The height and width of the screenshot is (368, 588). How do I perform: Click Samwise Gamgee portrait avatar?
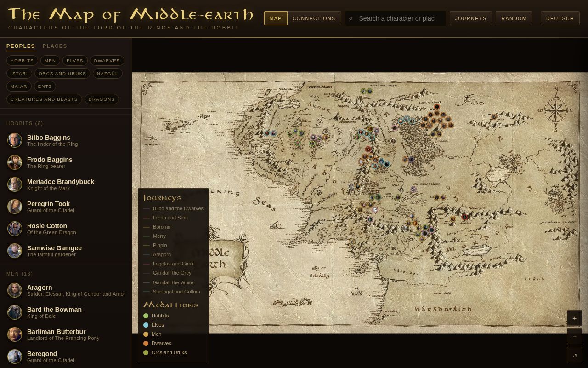pos(15,251)
